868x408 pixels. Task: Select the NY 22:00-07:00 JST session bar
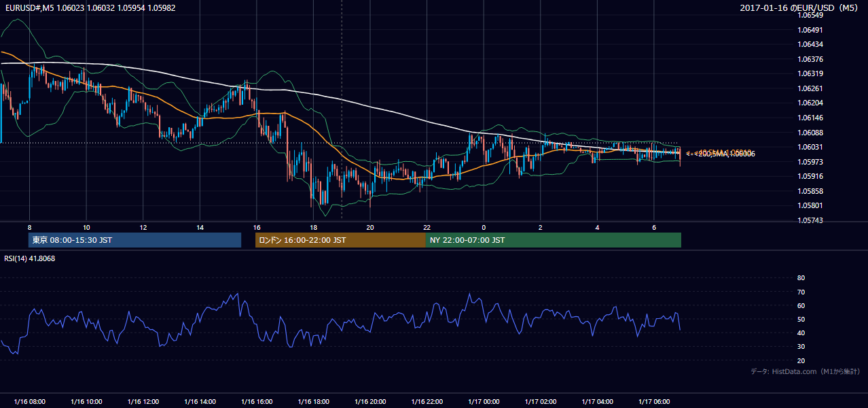(x=554, y=240)
